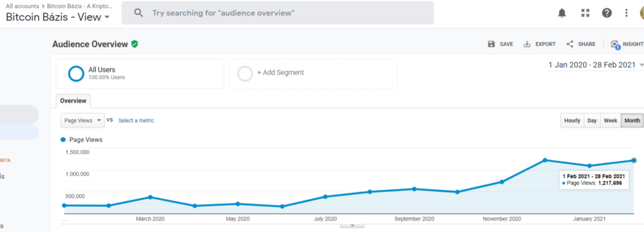Click the Share icon
The image size is (644, 232).
pos(570,44)
